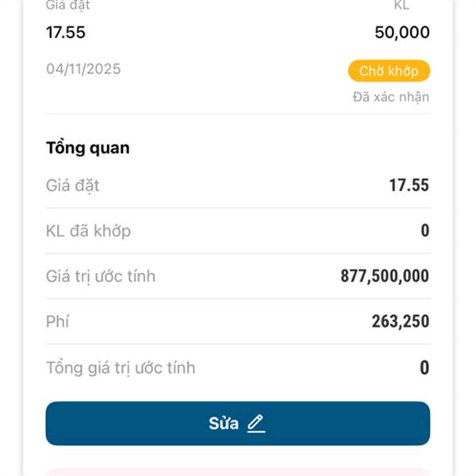The image size is (476, 476).
Task: Click the 17.55 price in the order header
Action: coord(66,33)
